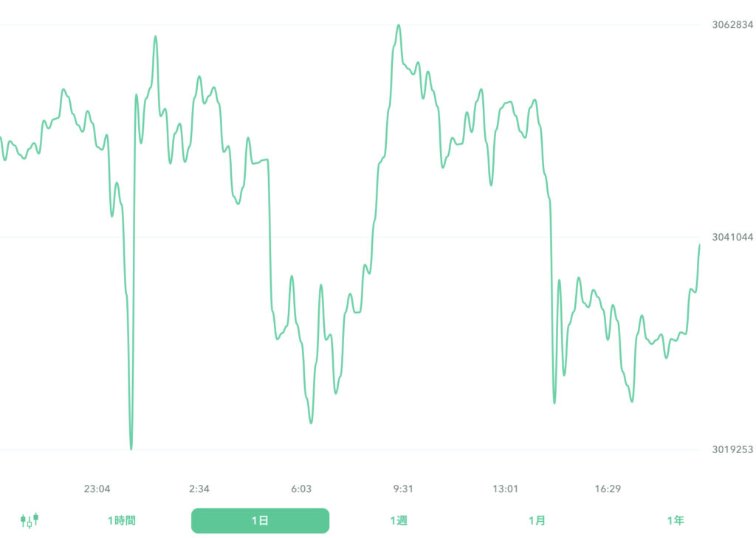This screenshot has width=756, height=538.
Task: Show the 1月 price range
Action: pyautogui.click(x=537, y=520)
